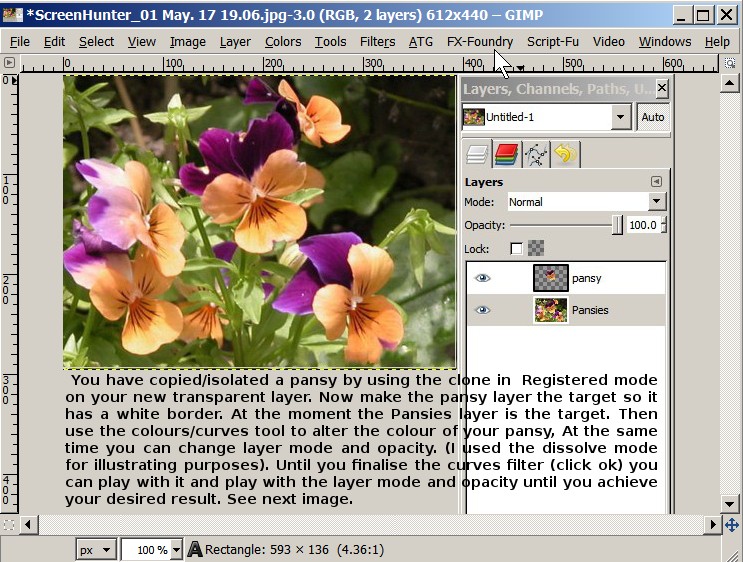Close the Layers, Channels, Paths dock
743x562 pixels.
[661, 88]
